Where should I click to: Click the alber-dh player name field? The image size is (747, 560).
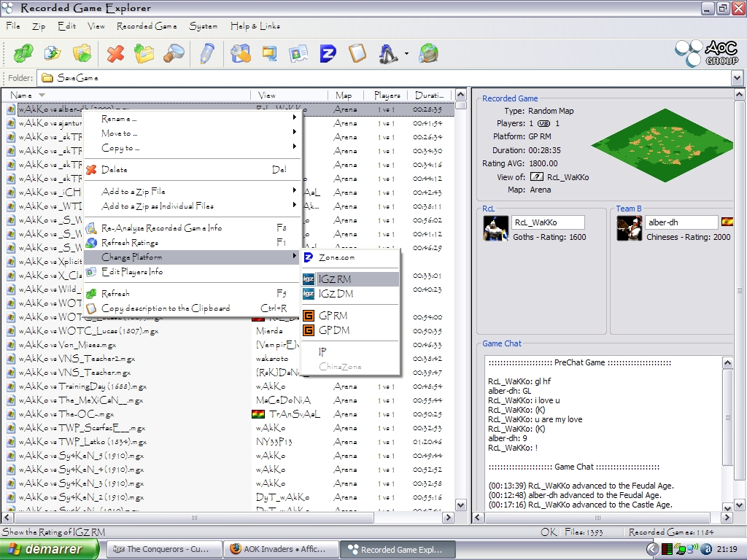coord(682,222)
